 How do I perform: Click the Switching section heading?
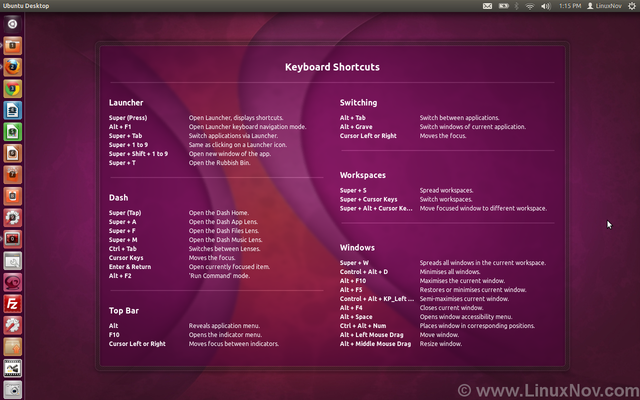[x=358, y=103]
